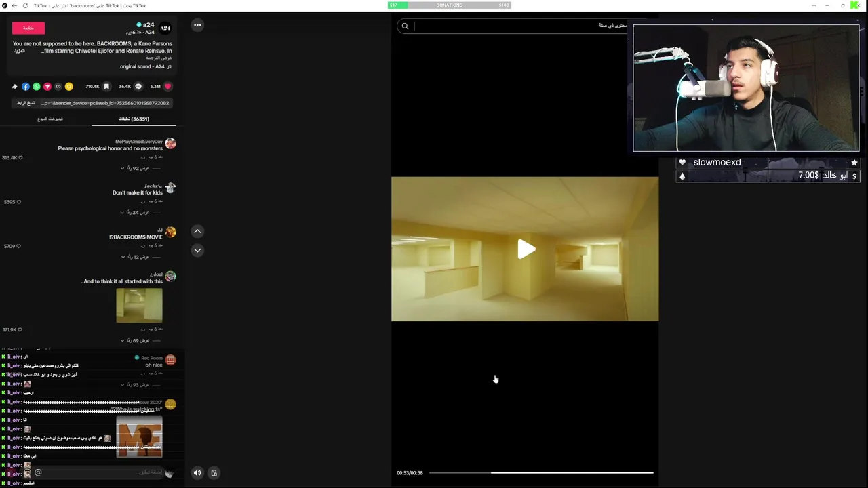Image resolution: width=868 pixels, height=488 pixels.
Task: Switch to the comments (36351) tab
Action: tap(134, 119)
